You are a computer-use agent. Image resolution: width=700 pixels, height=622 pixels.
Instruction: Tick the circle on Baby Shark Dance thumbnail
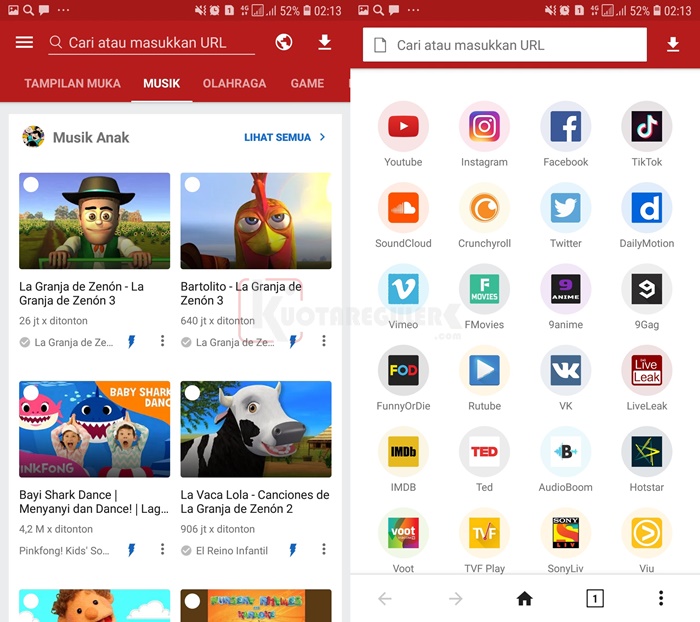tap(31, 393)
